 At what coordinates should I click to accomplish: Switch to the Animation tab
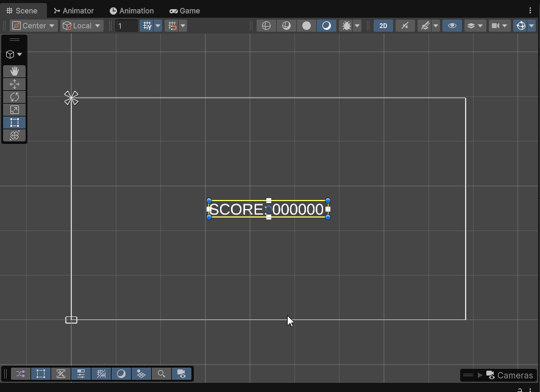tap(132, 11)
